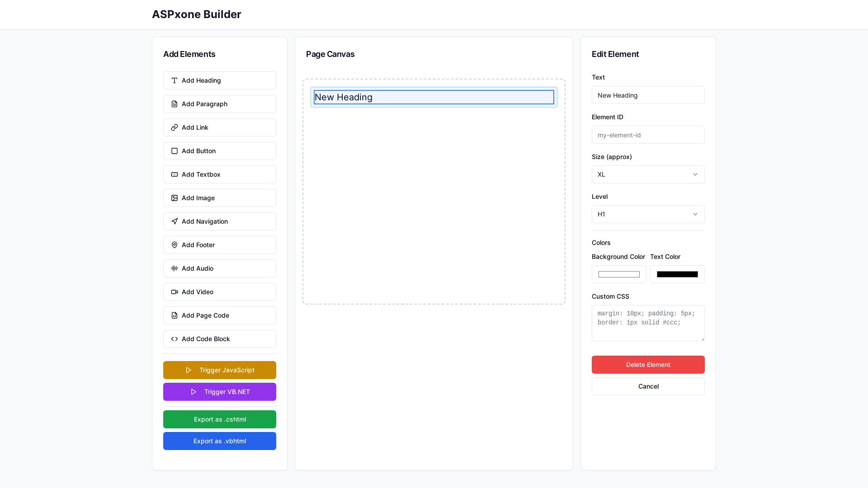The width and height of the screenshot is (868, 488).
Task: Click the arrow icon in Add Navigation
Action: 175,221
